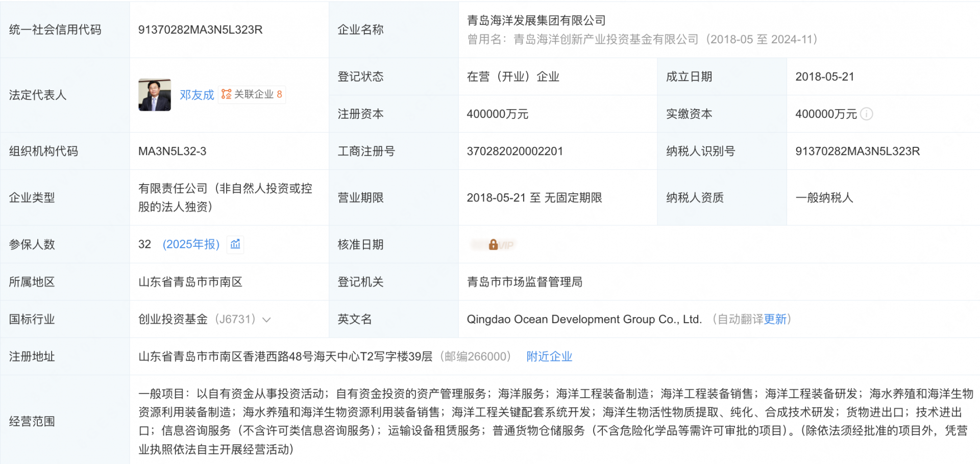Click the related-companies icon beside 关联企业
The image size is (980, 464).
[x=226, y=94]
